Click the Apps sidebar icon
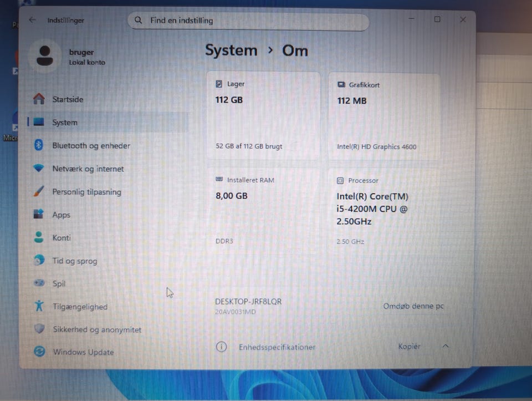 (39, 214)
